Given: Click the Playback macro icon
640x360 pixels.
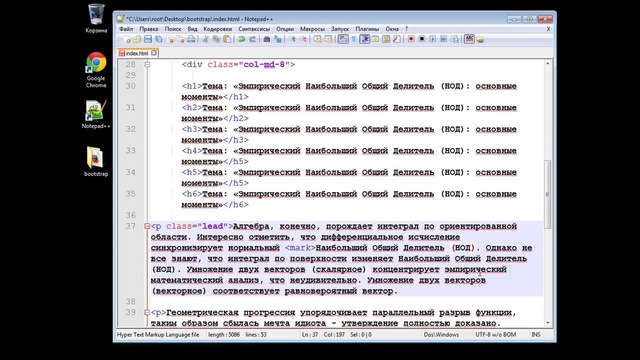Looking at the screenshot, I should click(433, 39).
